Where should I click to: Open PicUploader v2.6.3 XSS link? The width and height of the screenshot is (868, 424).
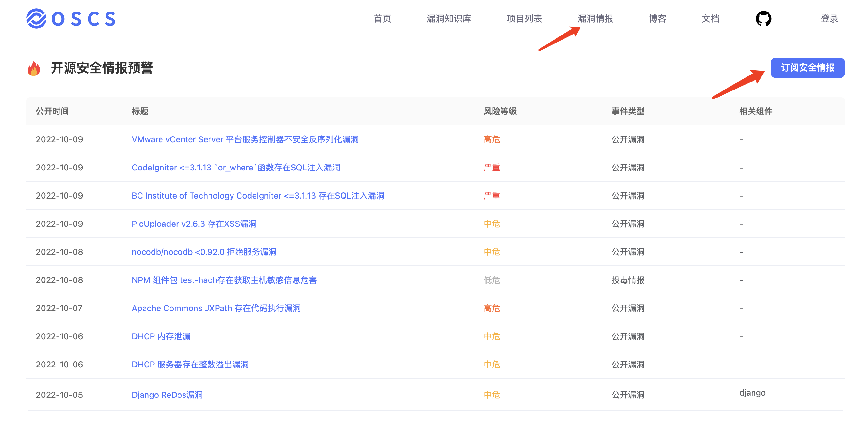coord(194,224)
